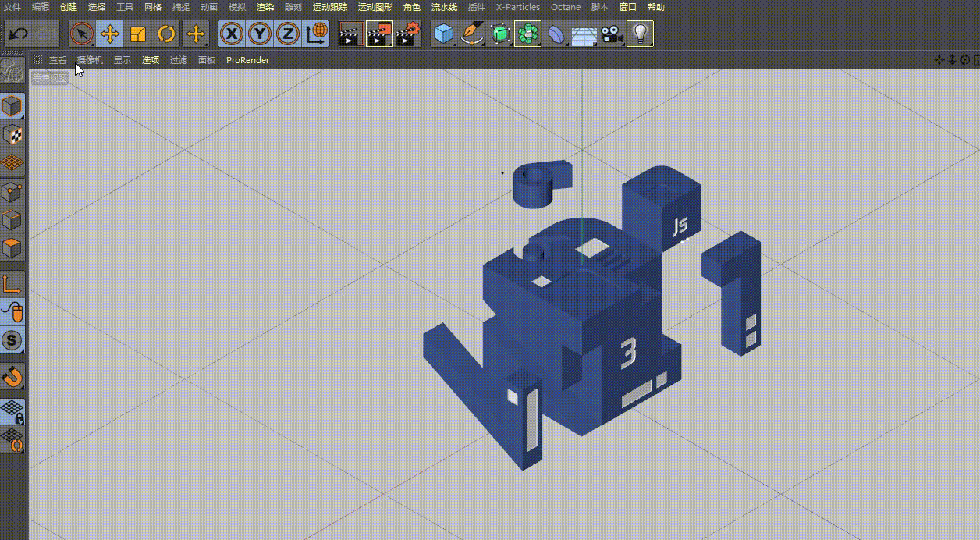Open the 创建 (Create) menu
This screenshot has width=980, height=540.
pyautogui.click(x=69, y=7)
